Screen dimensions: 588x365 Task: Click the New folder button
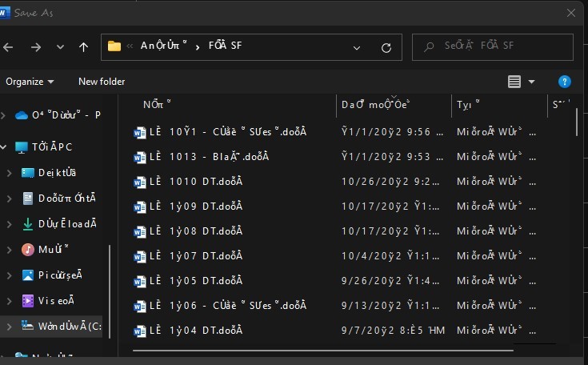click(102, 82)
